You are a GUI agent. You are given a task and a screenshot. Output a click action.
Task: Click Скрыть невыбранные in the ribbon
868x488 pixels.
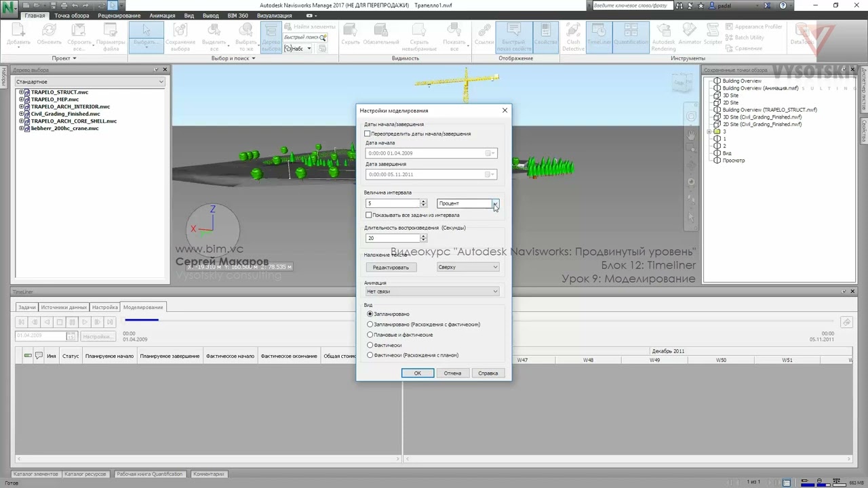click(x=418, y=36)
